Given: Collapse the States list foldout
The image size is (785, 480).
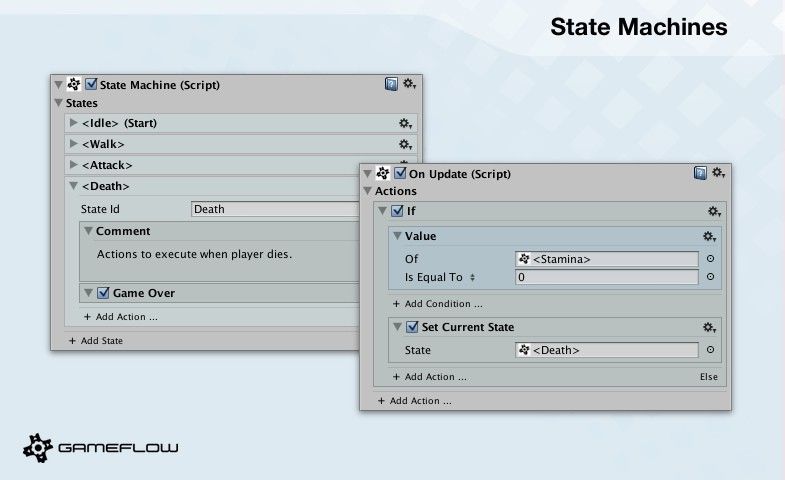Looking at the screenshot, I should pos(59,103).
